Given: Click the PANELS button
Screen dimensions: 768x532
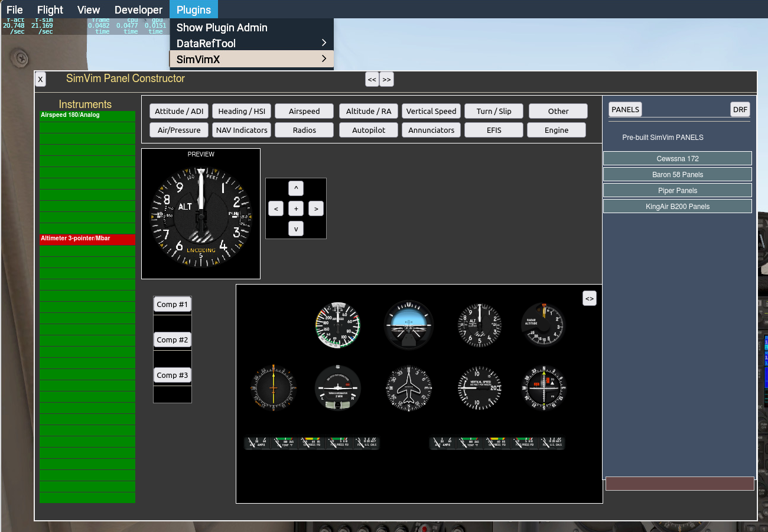Looking at the screenshot, I should pyautogui.click(x=625, y=109).
